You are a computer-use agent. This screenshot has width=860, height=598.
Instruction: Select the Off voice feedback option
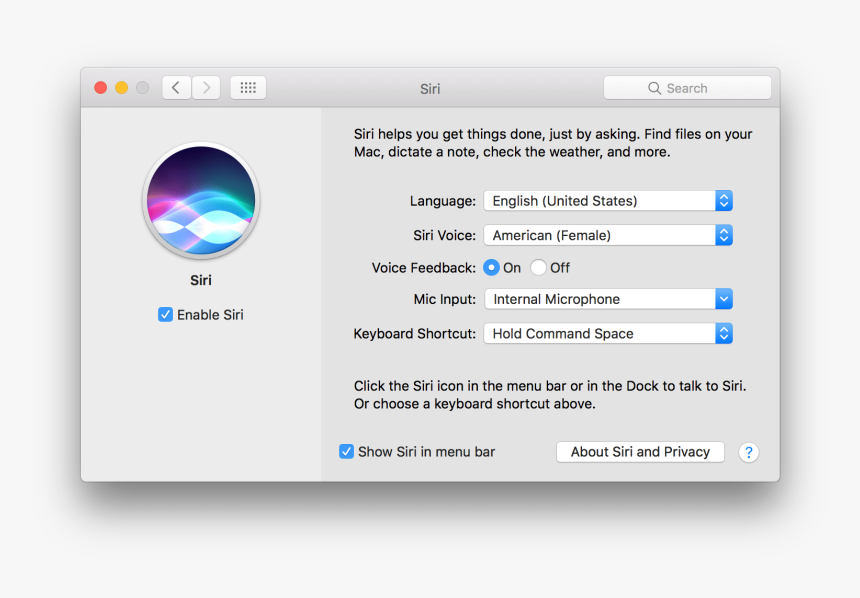click(x=538, y=267)
